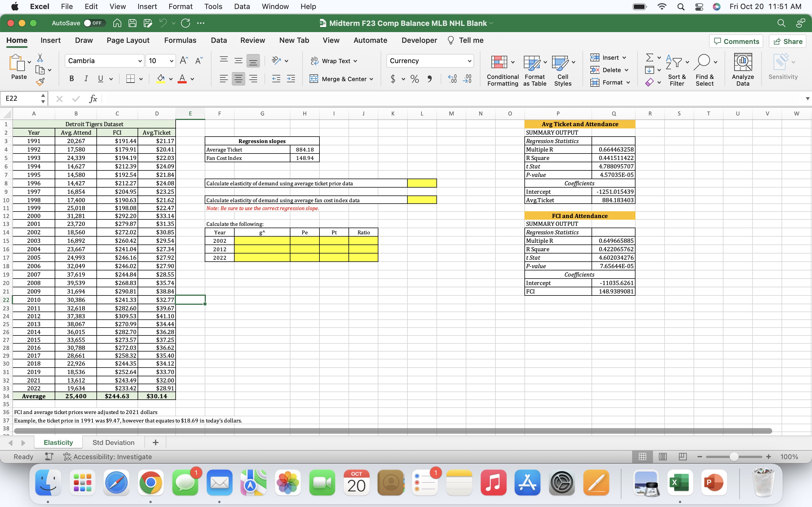Click the yellow fill color button
This screenshot has height=507, width=812.
click(x=161, y=79)
